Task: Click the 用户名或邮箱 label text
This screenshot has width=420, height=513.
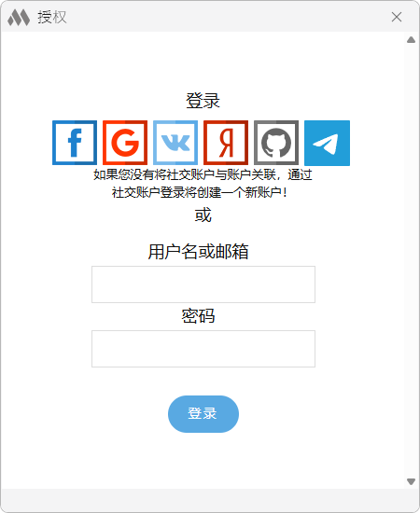Action: pyautogui.click(x=199, y=252)
